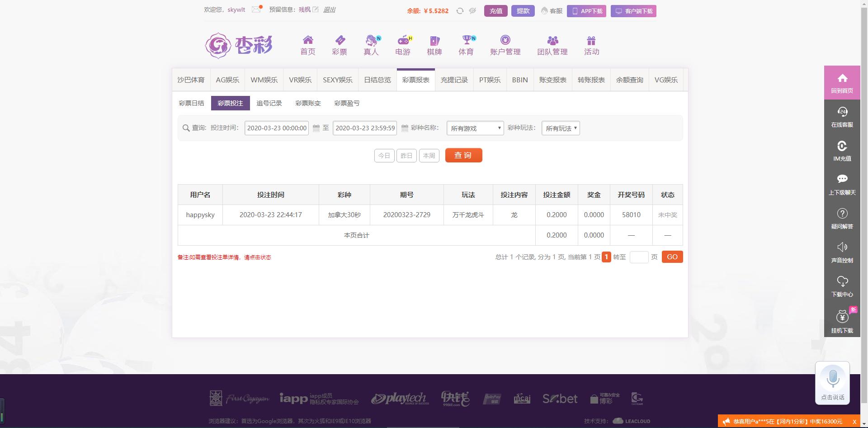
Task: Click the page number input field
Action: pyautogui.click(x=639, y=257)
